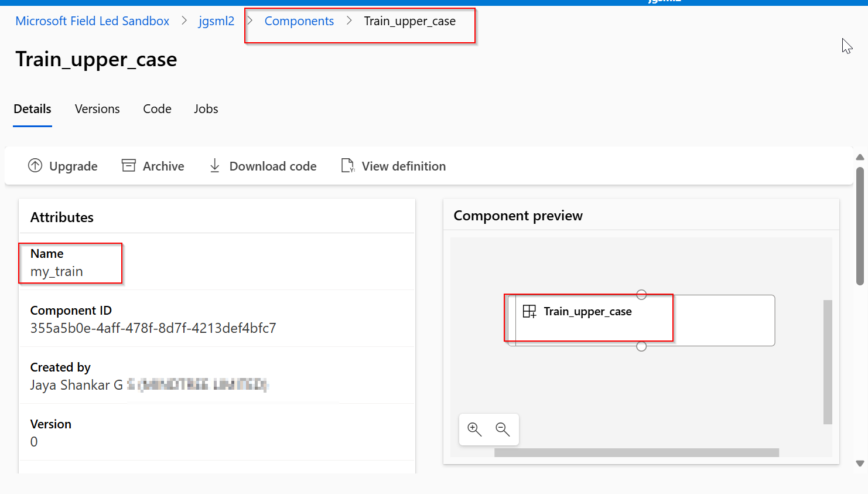The width and height of the screenshot is (868, 494).
Task: Switch to the Details tab
Action: 32,109
